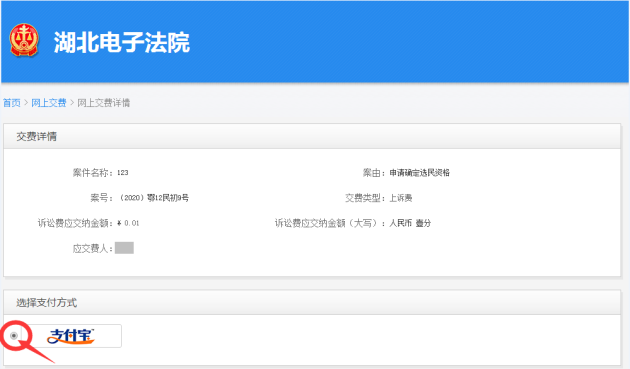Click the amount value ¥ 0.01
This screenshot has width=630, height=369.
(128, 223)
